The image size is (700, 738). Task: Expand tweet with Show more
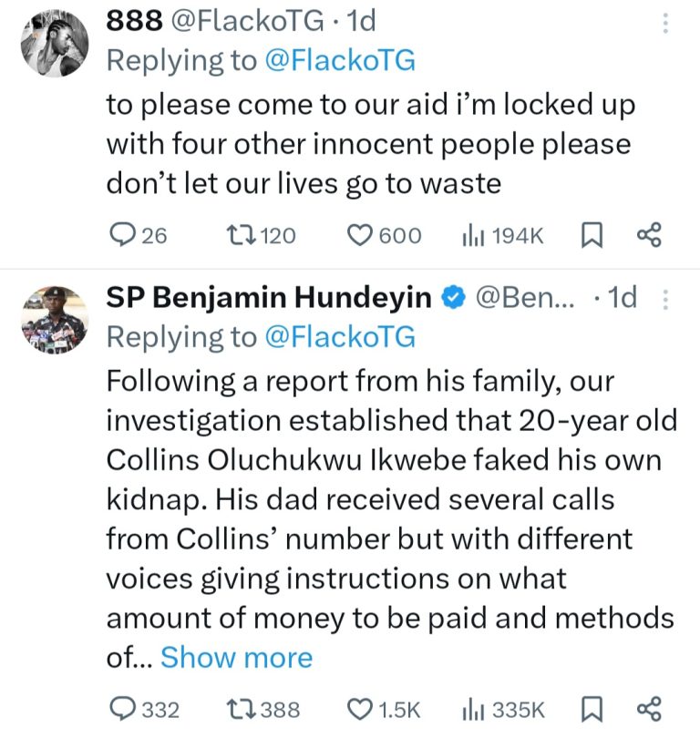point(236,657)
